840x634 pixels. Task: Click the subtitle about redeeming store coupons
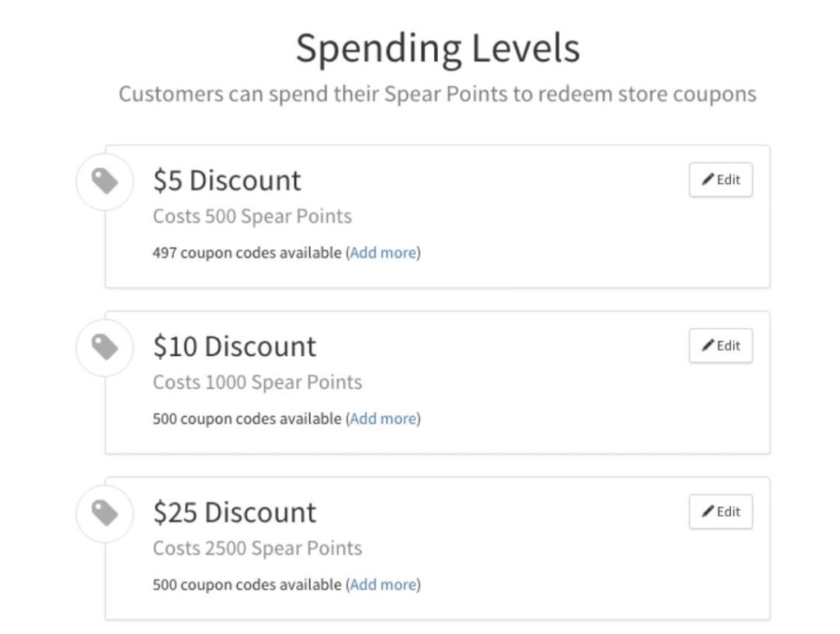pos(437,94)
